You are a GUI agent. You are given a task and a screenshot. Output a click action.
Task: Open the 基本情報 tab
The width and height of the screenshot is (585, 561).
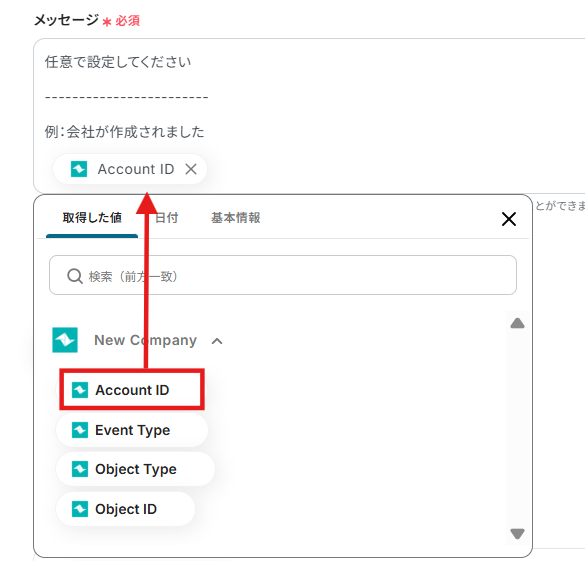236,218
